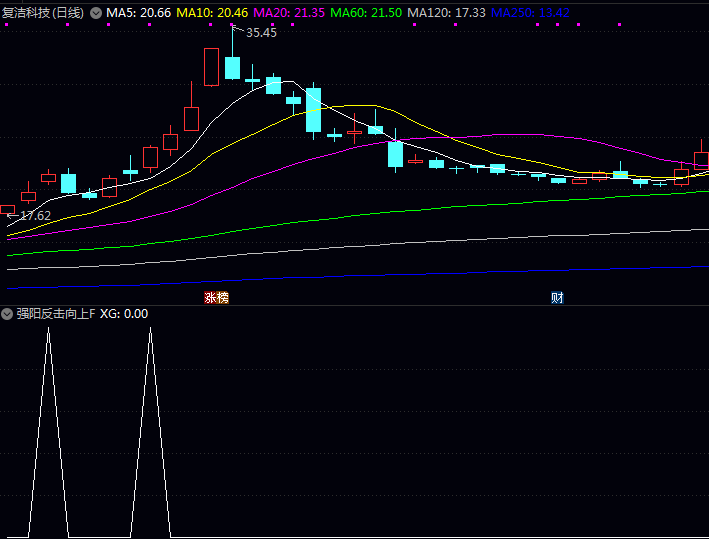Click the blue MA250 legend entry

pos(529,13)
